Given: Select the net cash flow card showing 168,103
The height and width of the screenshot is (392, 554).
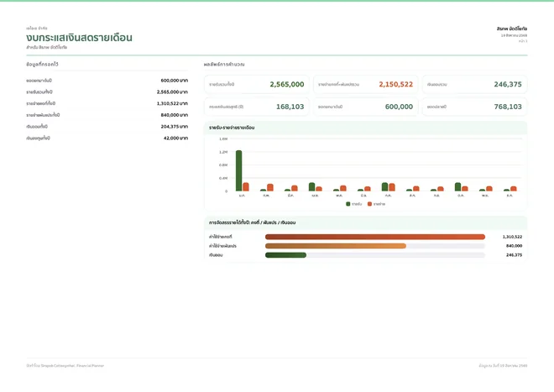Looking at the screenshot, I should point(257,107).
